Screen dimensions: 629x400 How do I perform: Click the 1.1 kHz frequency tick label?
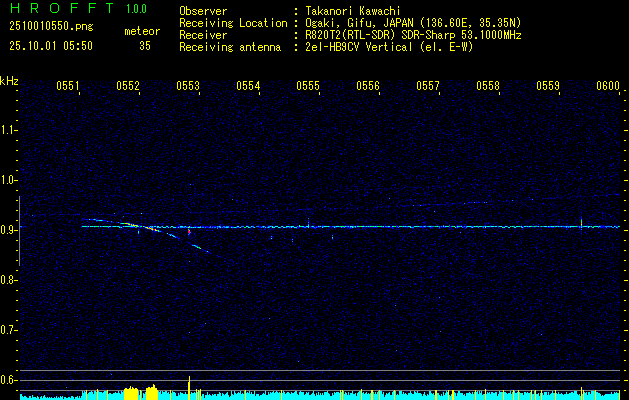click(x=9, y=129)
